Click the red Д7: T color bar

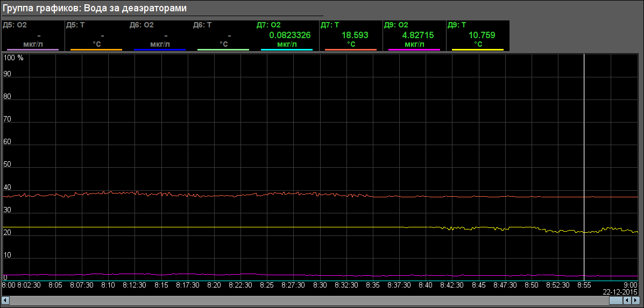point(351,49)
